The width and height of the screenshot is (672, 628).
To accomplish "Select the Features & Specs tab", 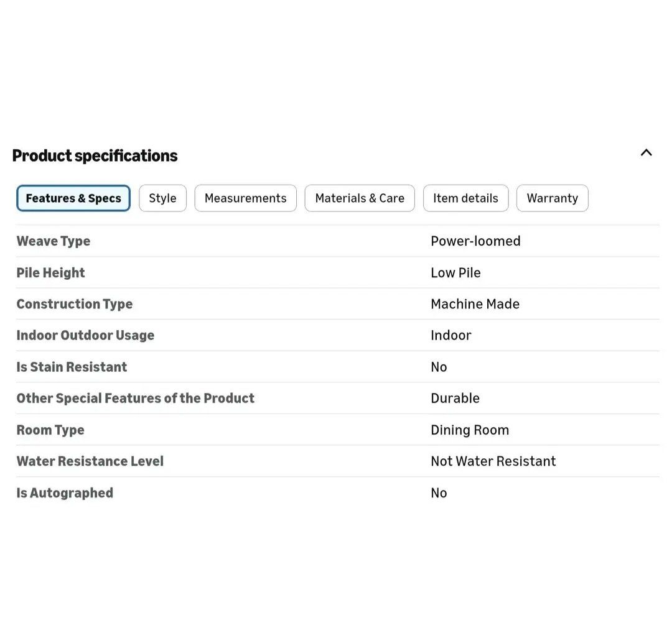I will point(73,198).
